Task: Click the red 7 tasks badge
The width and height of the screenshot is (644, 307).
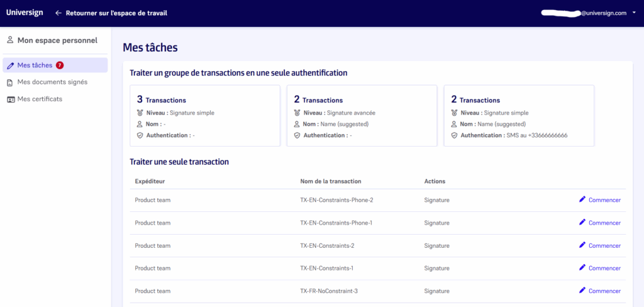Action: [x=60, y=65]
